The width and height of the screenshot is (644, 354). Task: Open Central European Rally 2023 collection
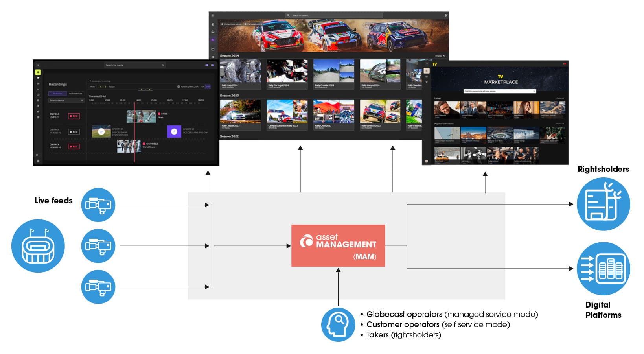click(287, 115)
